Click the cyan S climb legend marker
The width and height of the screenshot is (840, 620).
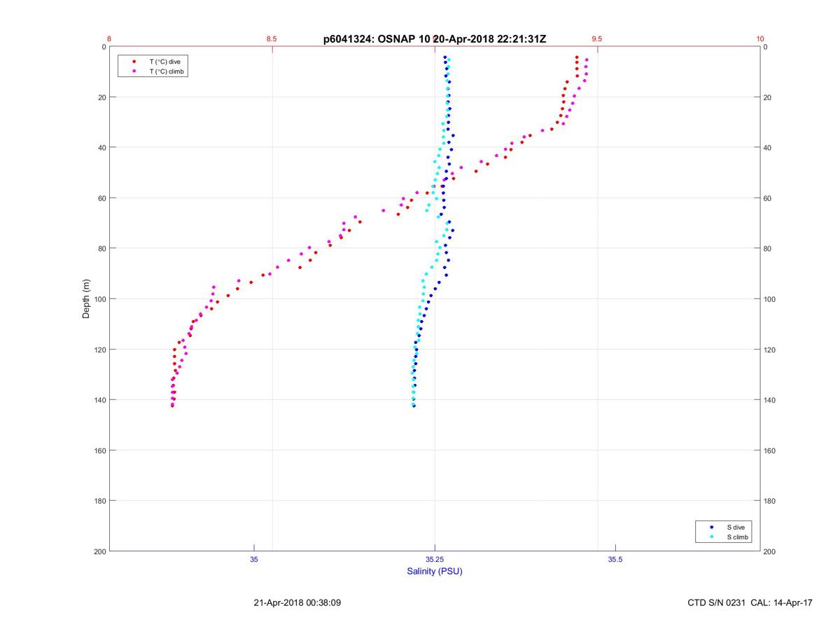pos(712,537)
